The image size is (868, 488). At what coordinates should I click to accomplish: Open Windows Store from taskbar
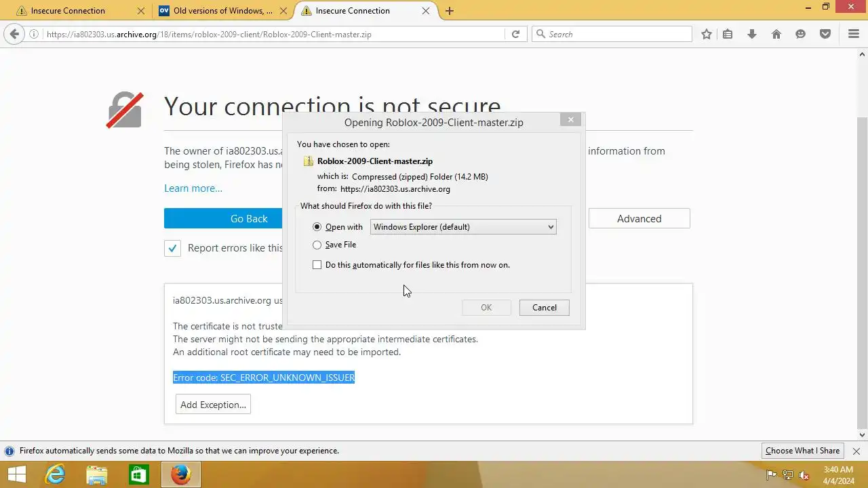(138, 474)
